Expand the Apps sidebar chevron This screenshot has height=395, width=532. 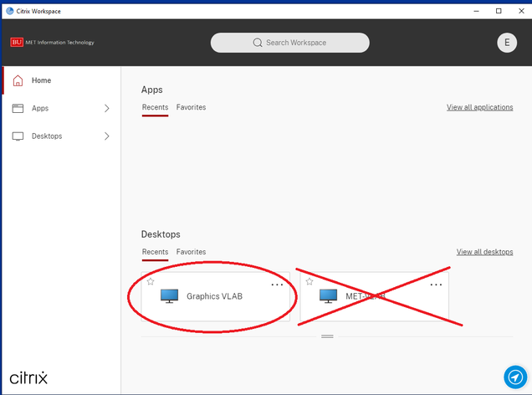[107, 108]
